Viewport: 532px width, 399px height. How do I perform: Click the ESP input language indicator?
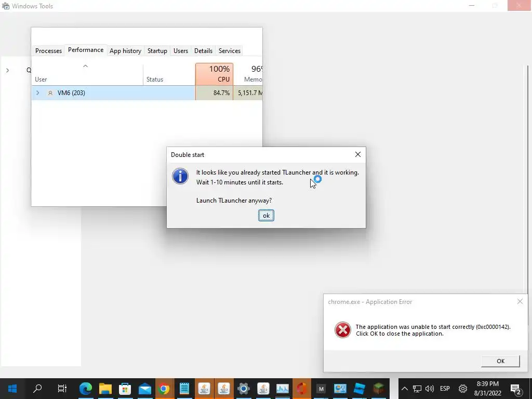pos(445,389)
